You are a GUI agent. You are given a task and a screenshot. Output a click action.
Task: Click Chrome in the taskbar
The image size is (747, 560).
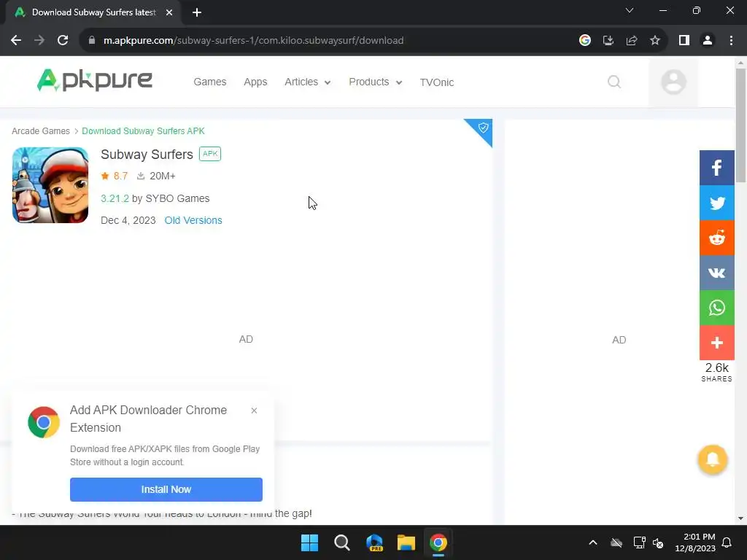[x=438, y=542]
